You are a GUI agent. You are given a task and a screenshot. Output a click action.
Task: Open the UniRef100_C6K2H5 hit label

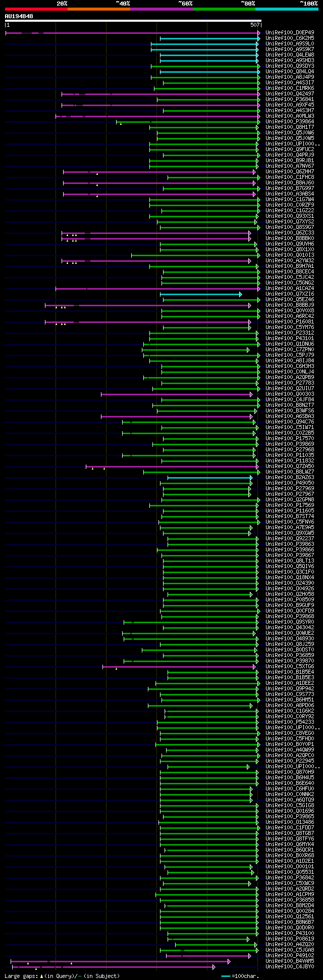point(290,38)
